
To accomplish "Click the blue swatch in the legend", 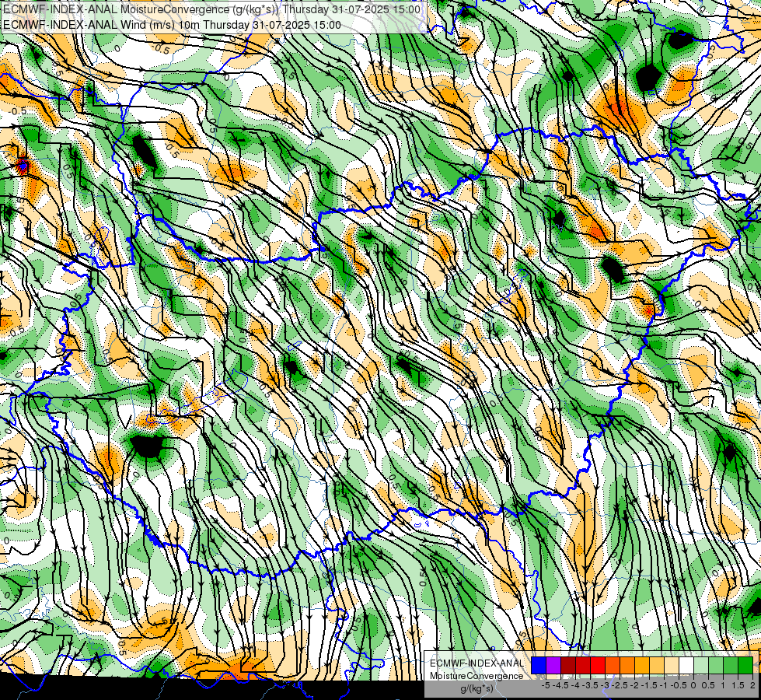I will (539, 665).
